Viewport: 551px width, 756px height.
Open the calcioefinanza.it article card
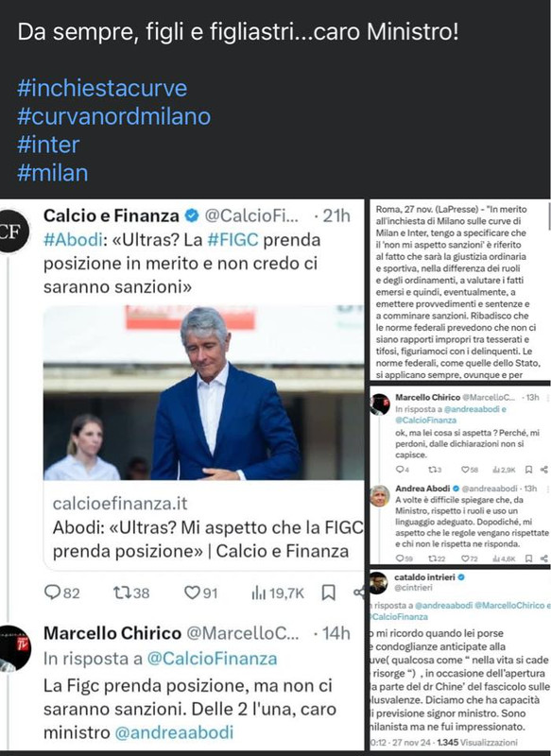pos(204,438)
